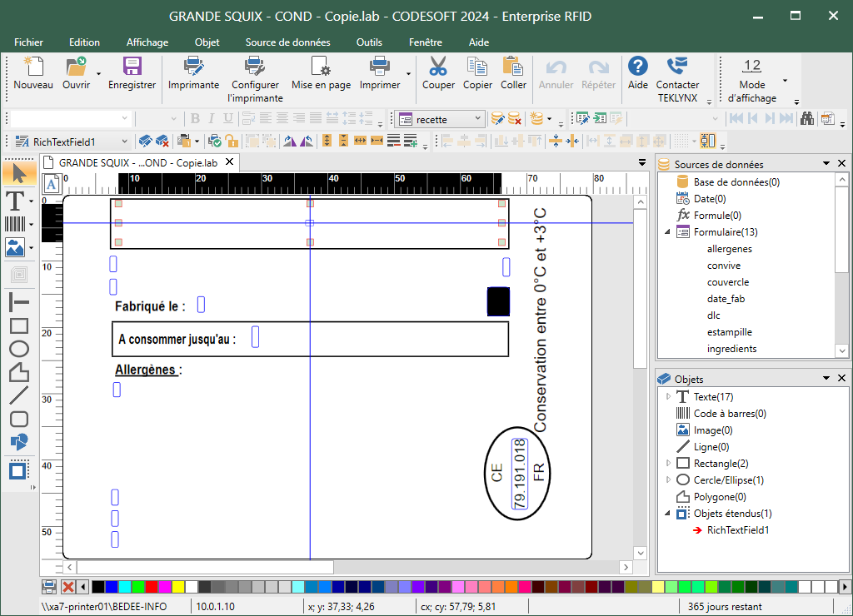853x616 pixels.
Task: Open Mise en page settings
Action: coord(321,67)
